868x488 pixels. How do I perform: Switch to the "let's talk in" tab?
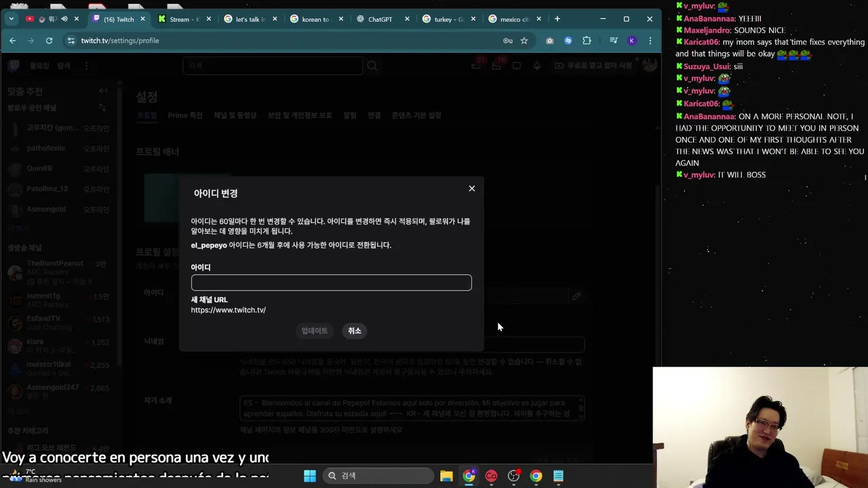(x=250, y=19)
